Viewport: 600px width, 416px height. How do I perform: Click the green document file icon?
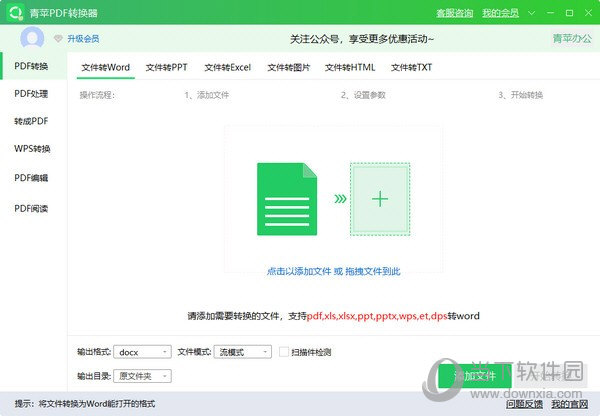pos(287,199)
